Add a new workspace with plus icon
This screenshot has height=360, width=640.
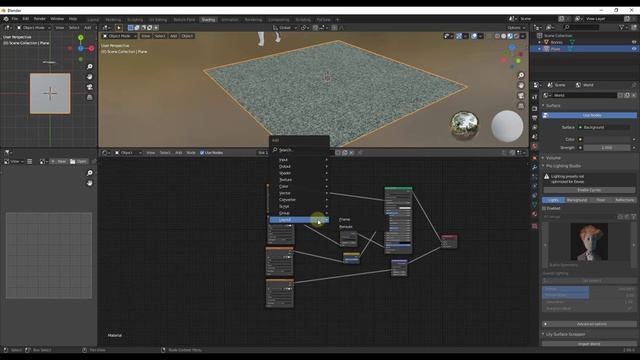click(x=338, y=20)
